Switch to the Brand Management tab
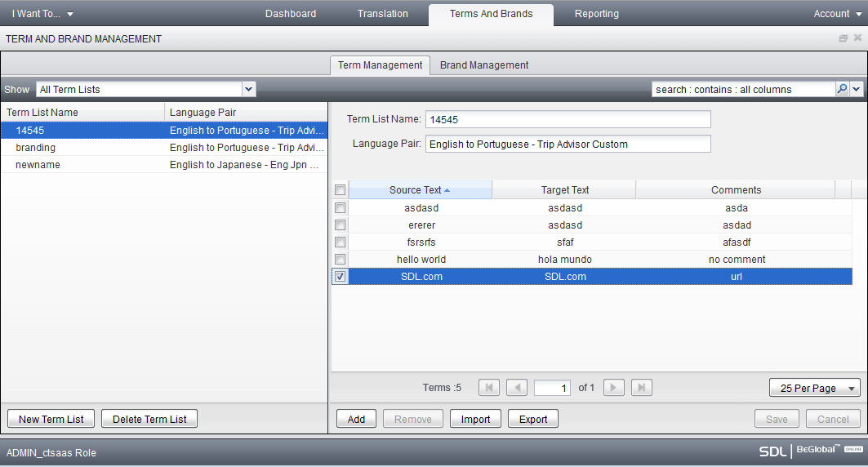The image size is (868, 467). pyautogui.click(x=484, y=65)
